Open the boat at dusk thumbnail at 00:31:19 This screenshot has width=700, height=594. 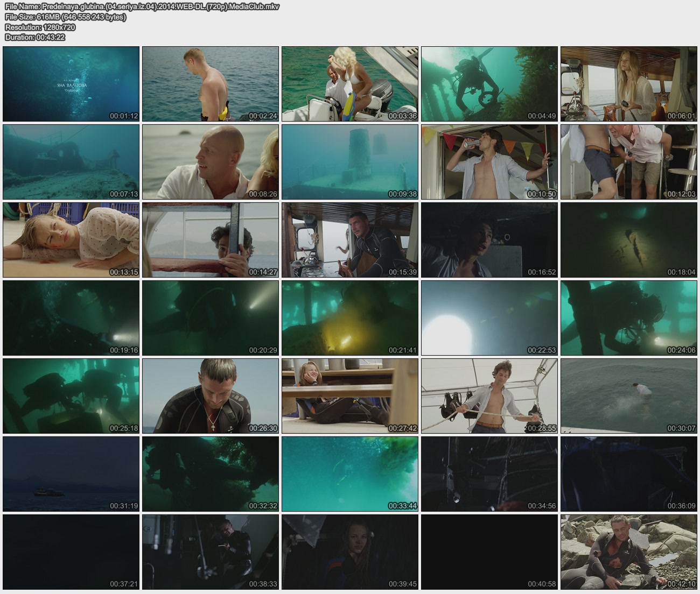[x=71, y=474]
